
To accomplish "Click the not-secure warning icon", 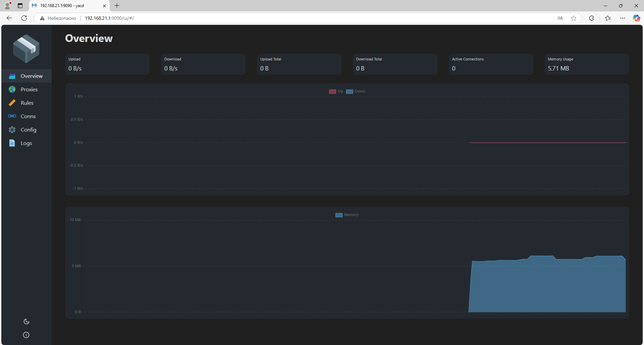I will (42, 18).
